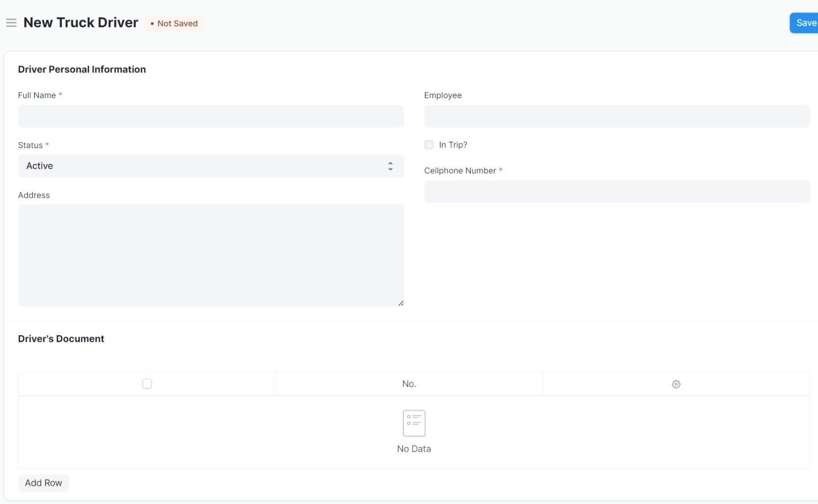The height and width of the screenshot is (504, 818).
Task: Click Add Row under Driver's Document
Action: tap(43, 483)
